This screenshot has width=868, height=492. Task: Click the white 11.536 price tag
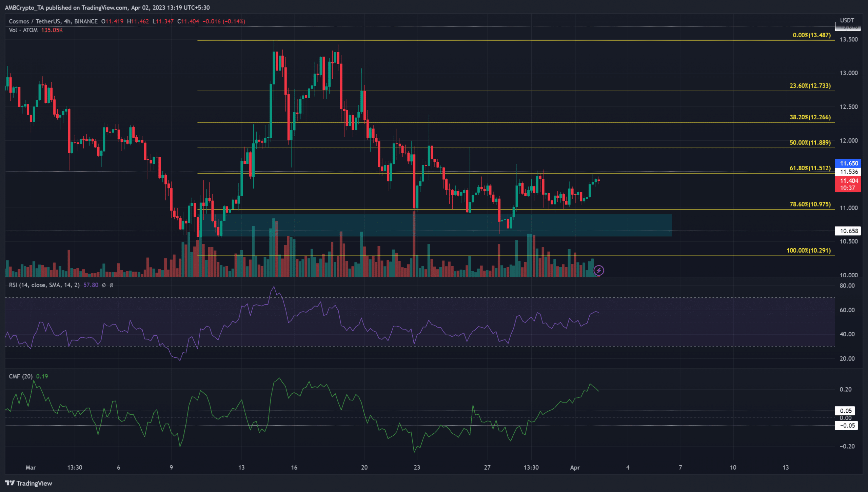(x=848, y=172)
